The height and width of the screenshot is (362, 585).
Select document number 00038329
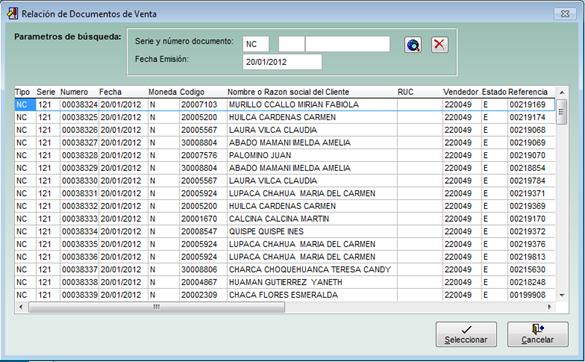(79, 168)
